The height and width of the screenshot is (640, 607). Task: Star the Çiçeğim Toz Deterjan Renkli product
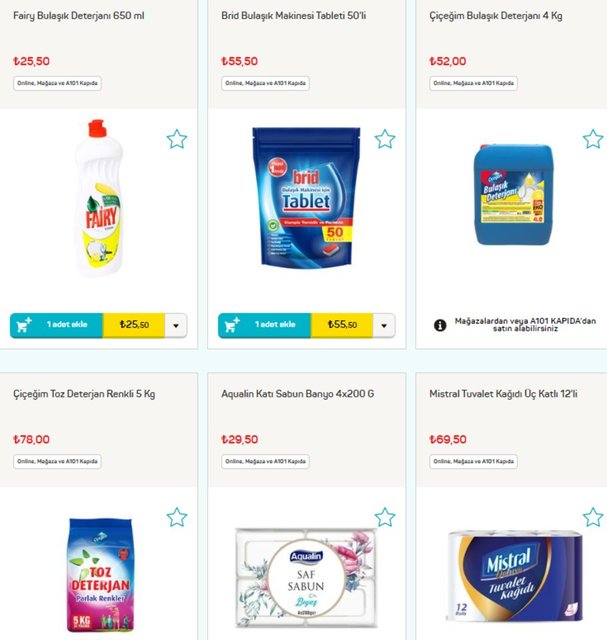pyautogui.click(x=177, y=517)
